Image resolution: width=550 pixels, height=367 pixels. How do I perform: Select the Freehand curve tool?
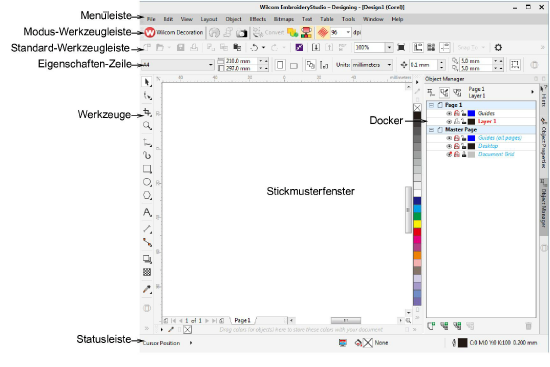[147, 142]
